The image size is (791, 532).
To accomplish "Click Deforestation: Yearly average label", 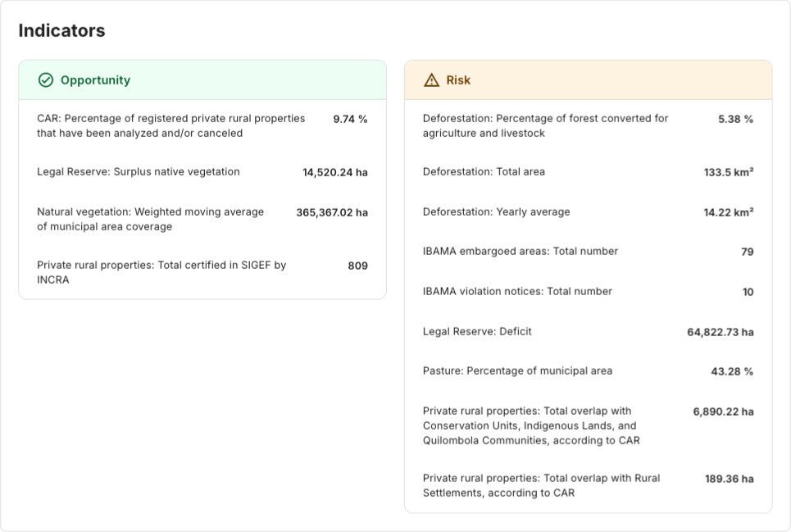I will [x=496, y=212].
